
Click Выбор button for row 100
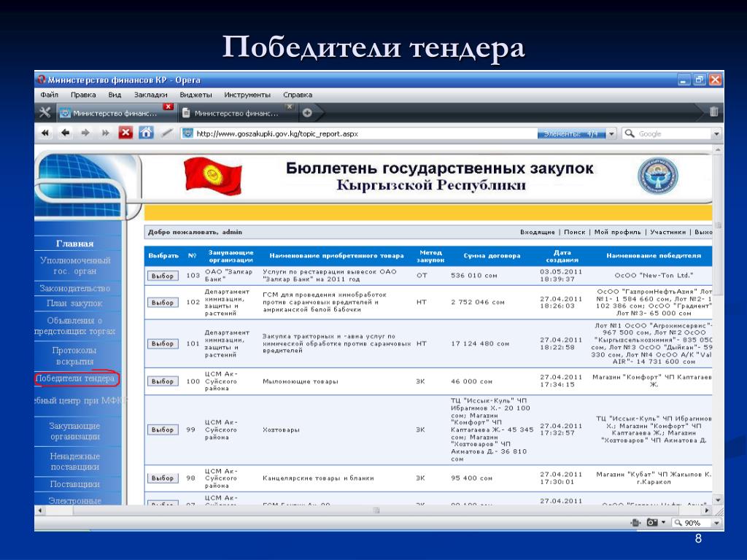click(x=163, y=381)
